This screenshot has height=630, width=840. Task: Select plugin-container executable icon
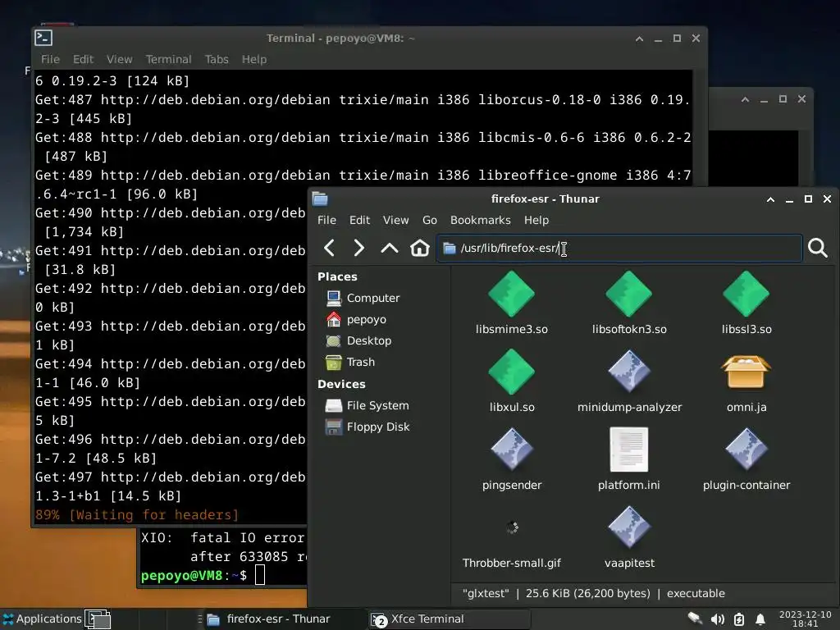tap(746, 450)
